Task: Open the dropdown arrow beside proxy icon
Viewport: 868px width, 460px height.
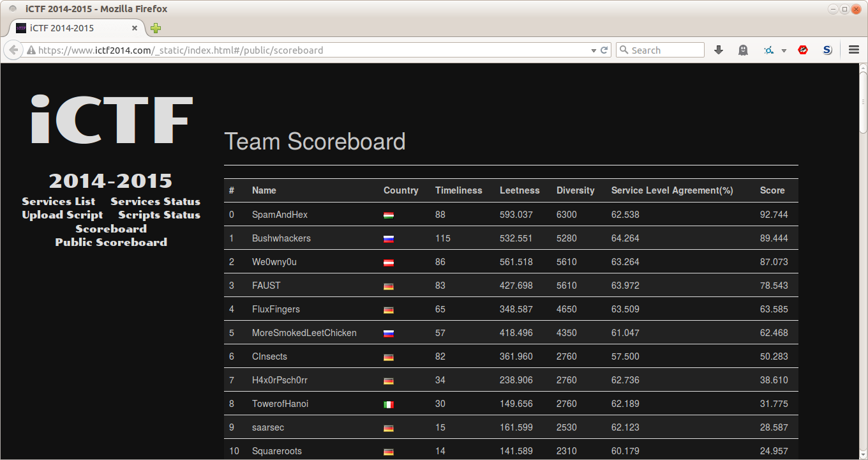Action: 784,50
